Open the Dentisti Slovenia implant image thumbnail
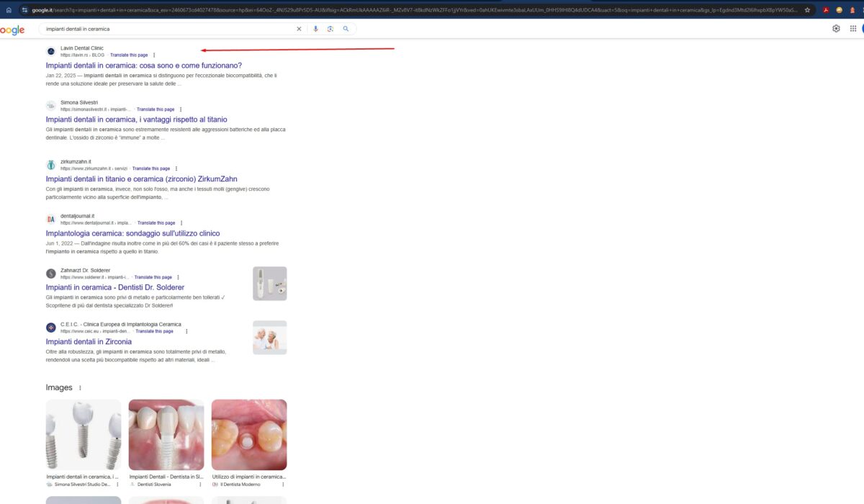Viewport: 864px width, 504px height. point(166,435)
